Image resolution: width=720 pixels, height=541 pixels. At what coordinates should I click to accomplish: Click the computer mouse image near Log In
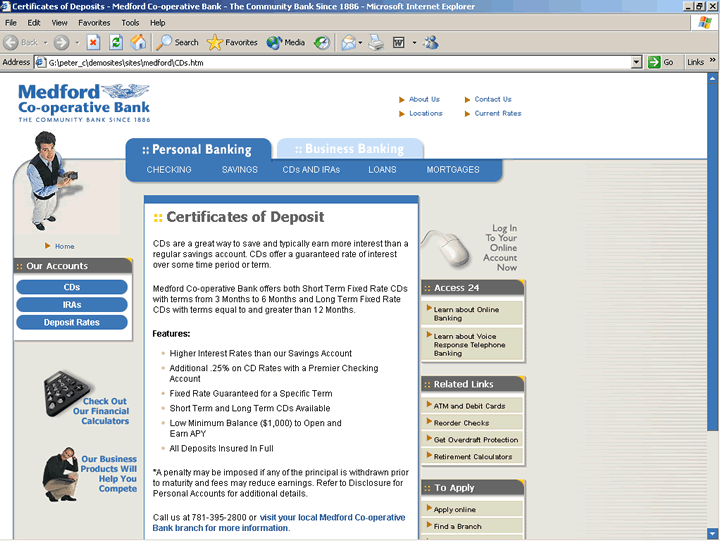coord(446,248)
